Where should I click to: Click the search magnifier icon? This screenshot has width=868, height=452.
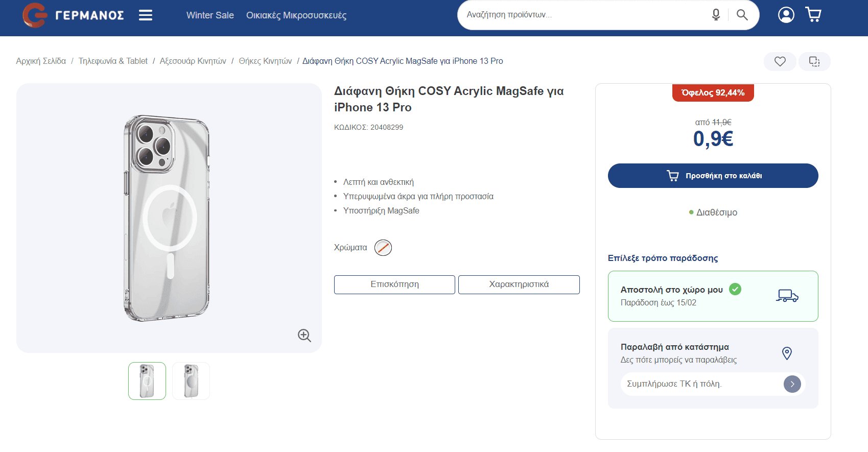742,15
